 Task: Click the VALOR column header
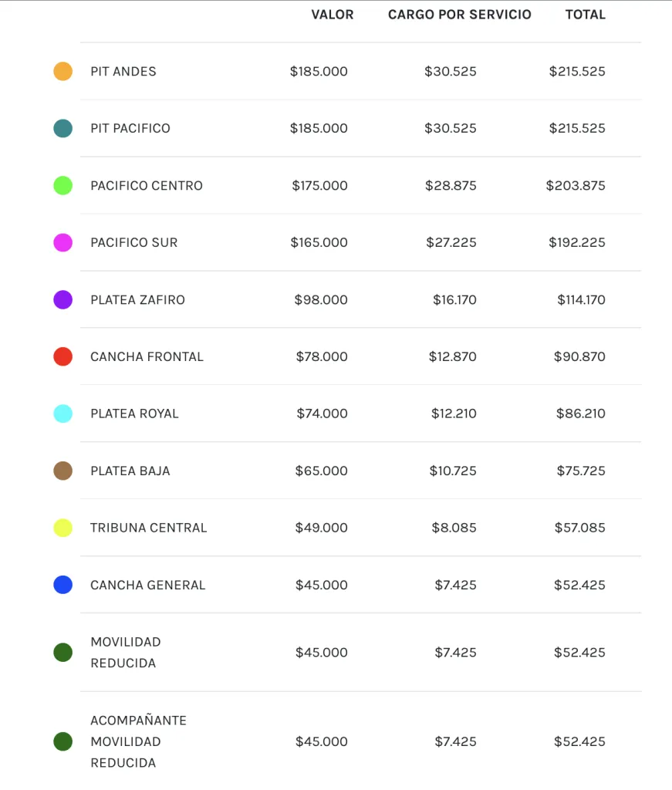(x=333, y=15)
